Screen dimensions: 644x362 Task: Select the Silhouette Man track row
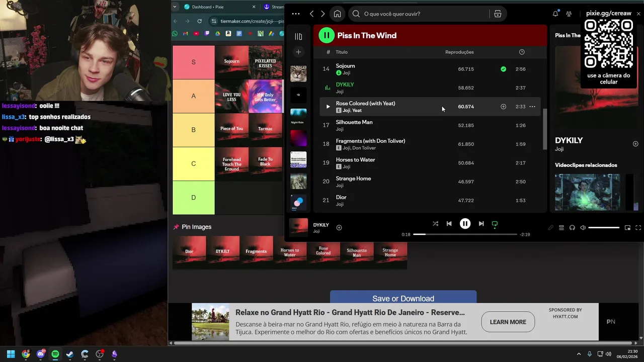430,125
